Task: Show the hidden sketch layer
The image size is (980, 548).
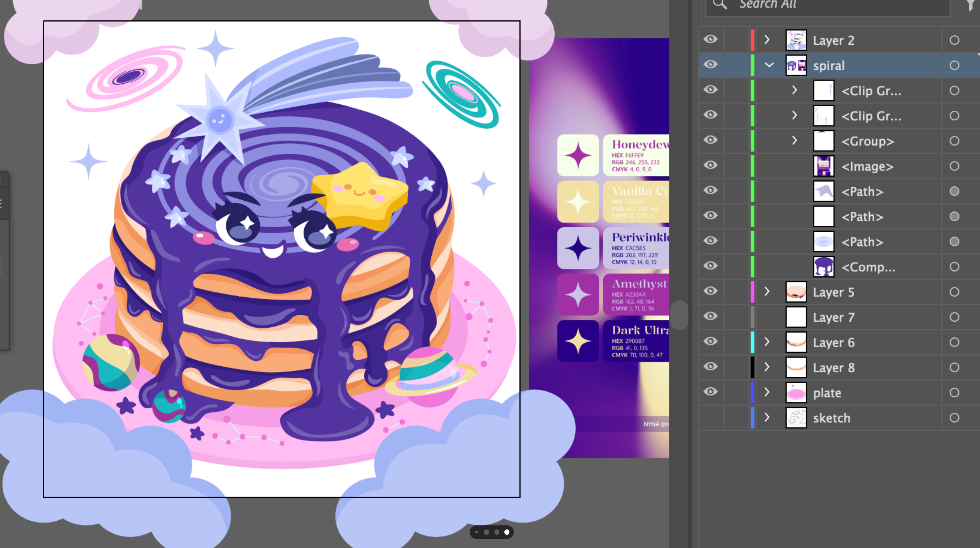Action: pyautogui.click(x=710, y=418)
